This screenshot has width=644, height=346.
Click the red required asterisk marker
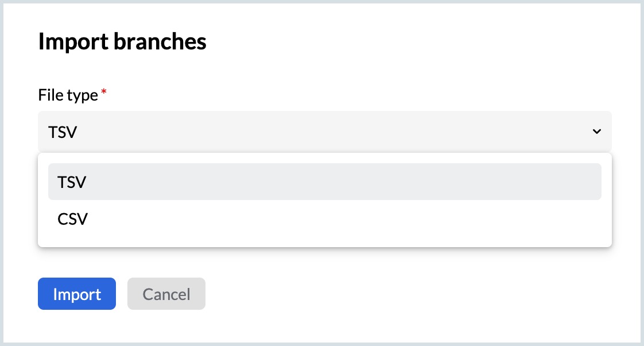point(104,92)
